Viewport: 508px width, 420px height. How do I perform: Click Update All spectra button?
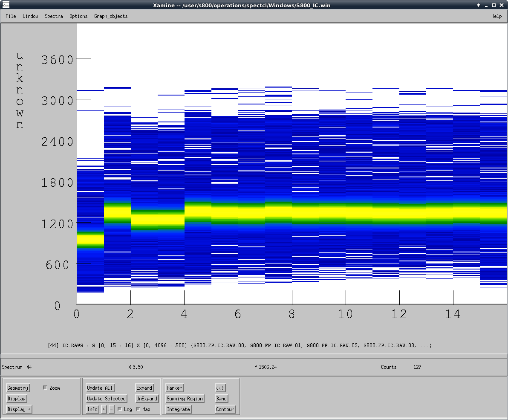coord(100,388)
